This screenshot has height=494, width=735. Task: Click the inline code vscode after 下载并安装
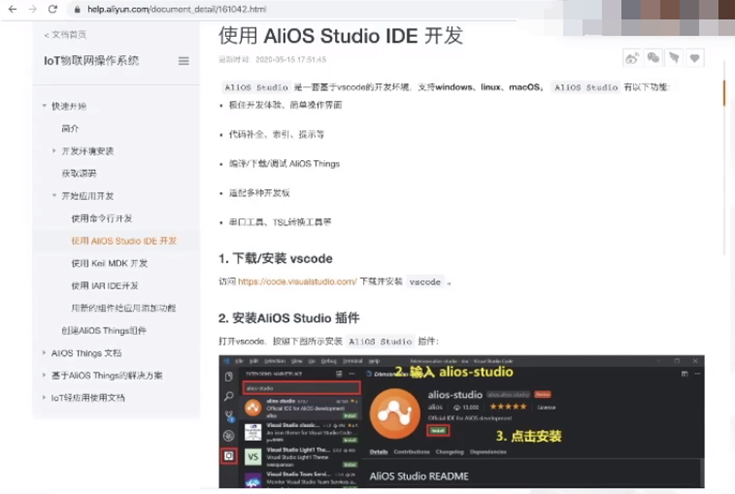[425, 282]
